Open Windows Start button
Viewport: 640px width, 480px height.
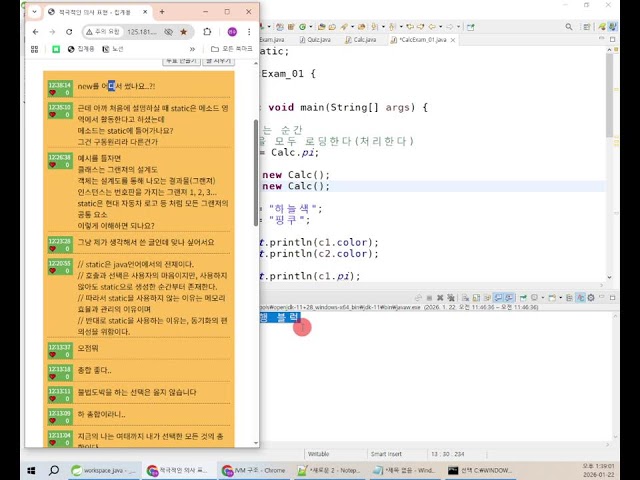point(31,471)
